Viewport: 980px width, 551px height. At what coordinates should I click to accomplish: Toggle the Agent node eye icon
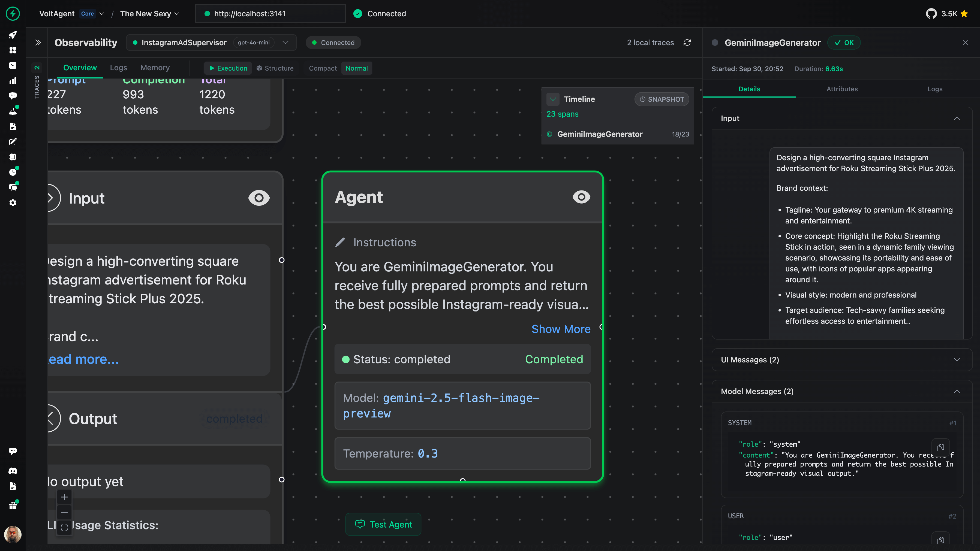[x=581, y=197]
